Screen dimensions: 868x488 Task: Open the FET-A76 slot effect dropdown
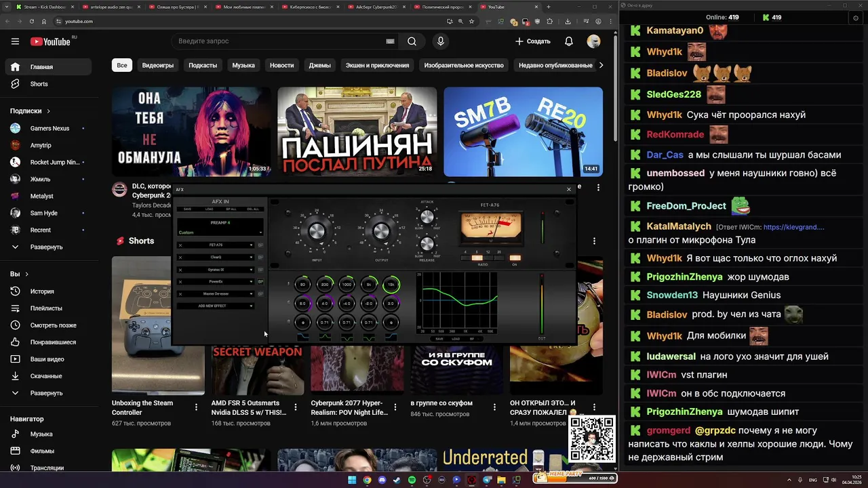tap(251, 245)
